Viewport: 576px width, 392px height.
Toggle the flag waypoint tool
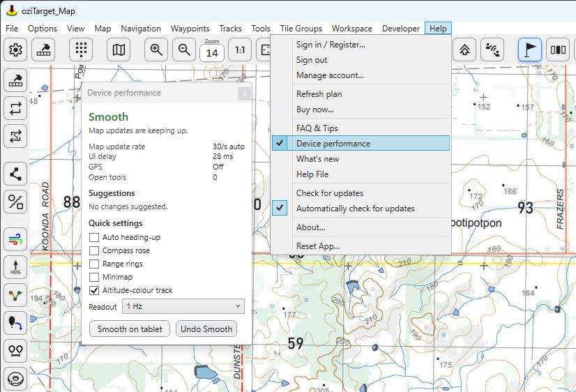pos(530,50)
